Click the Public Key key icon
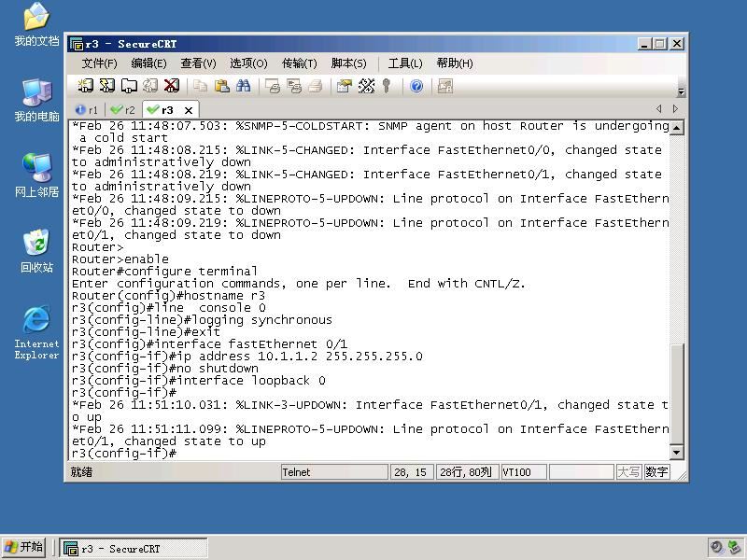This screenshot has height=560, width=747. click(387, 86)
